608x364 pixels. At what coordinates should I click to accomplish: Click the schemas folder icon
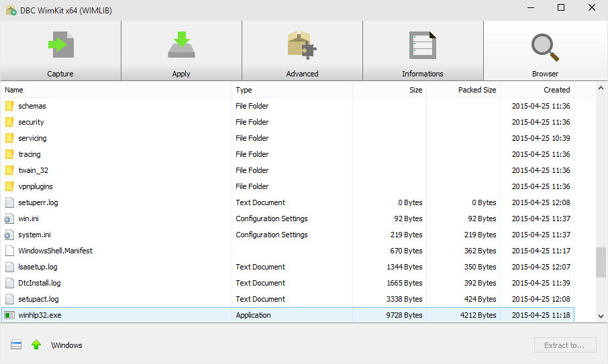[x=9, y=106]
